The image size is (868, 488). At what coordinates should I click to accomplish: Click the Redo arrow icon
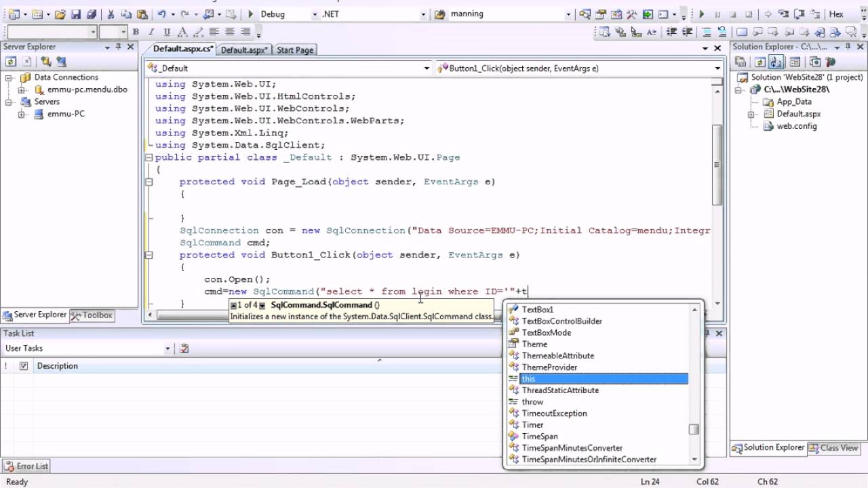pos(184,14)
